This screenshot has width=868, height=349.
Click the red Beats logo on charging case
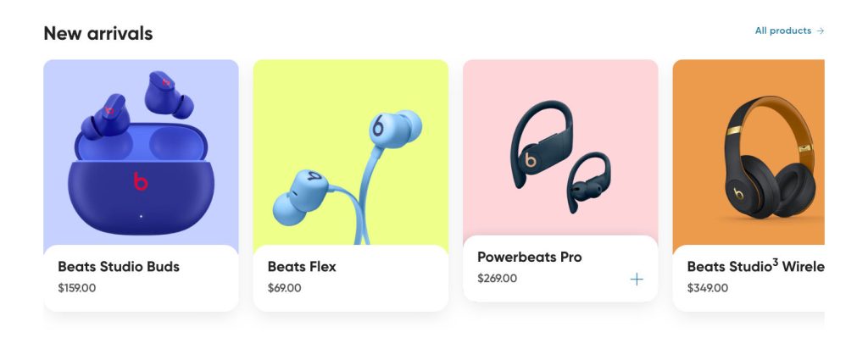coord(141,181)
